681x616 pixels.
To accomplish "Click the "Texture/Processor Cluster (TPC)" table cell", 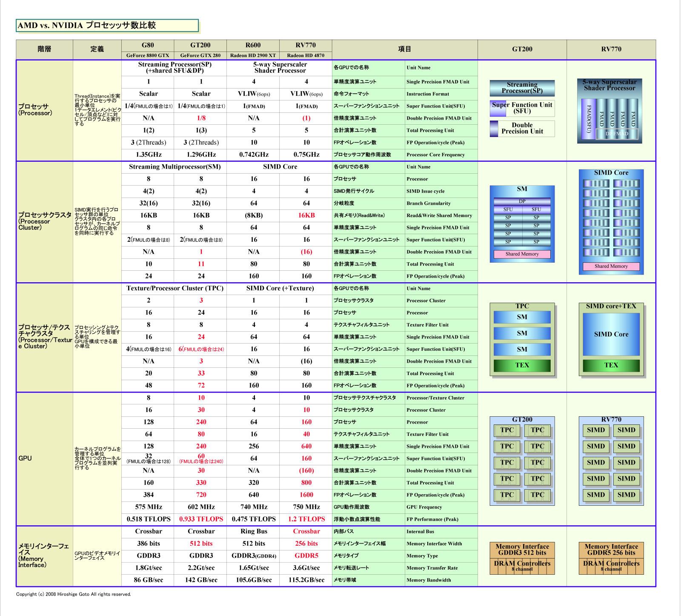I will [x=175, y=288].
